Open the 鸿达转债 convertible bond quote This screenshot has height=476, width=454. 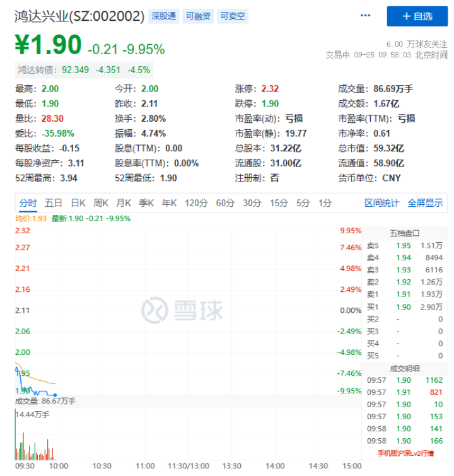coord(84,70)
